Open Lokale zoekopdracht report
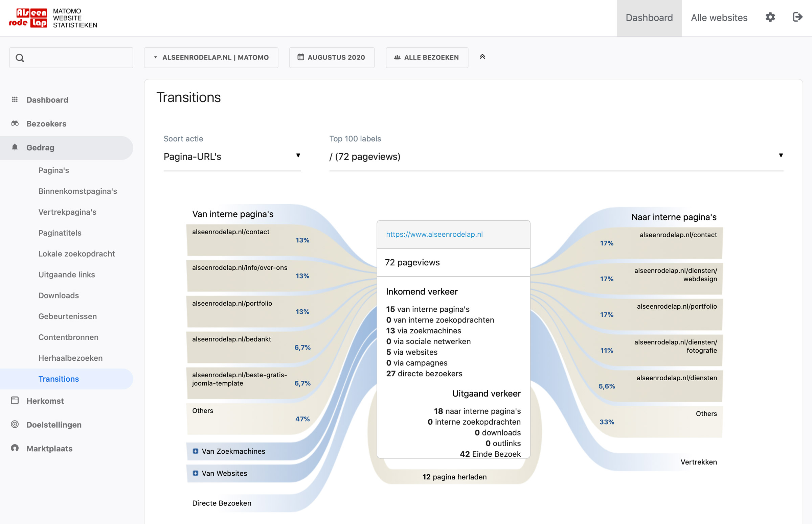Screen dimensions: 812x524 click(x=76, y=254)
